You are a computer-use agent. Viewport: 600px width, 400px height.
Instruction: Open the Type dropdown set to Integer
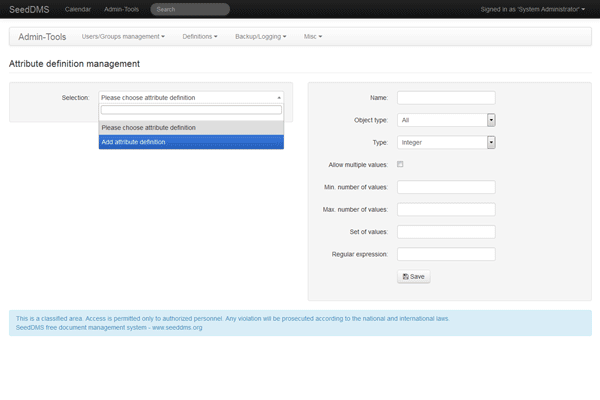tap(446, 142)
